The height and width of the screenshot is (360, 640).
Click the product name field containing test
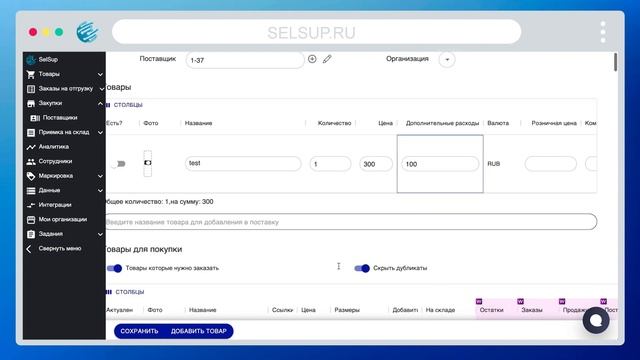pos(243,164)
